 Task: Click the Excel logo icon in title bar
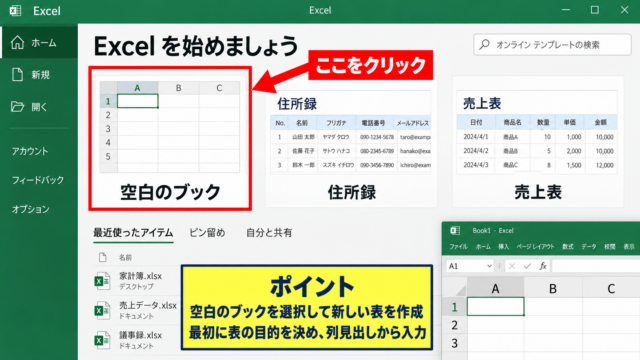tap(16, 11)
